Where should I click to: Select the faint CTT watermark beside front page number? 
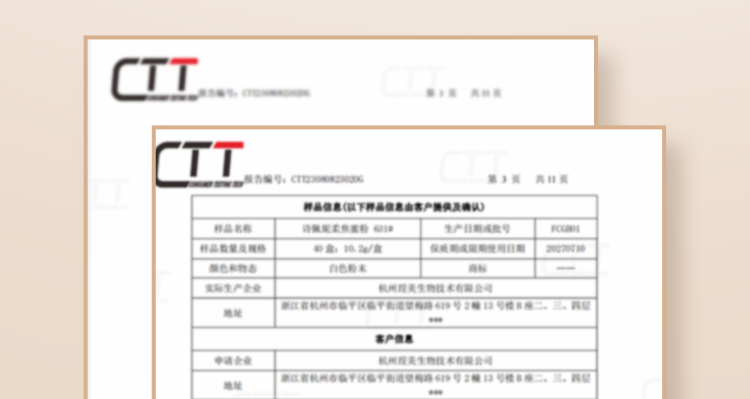(473, 166)
